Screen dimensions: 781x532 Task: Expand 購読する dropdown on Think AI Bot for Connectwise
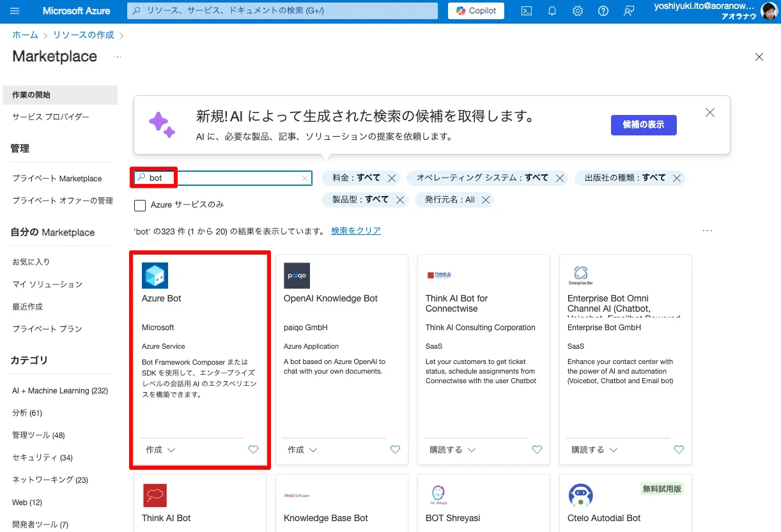[x=452, y=450]
